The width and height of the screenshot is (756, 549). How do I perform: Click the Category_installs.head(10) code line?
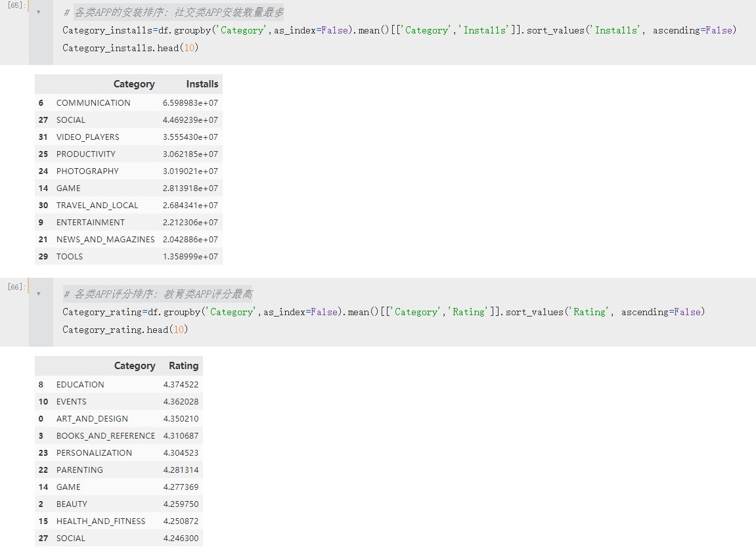(131, 48)
